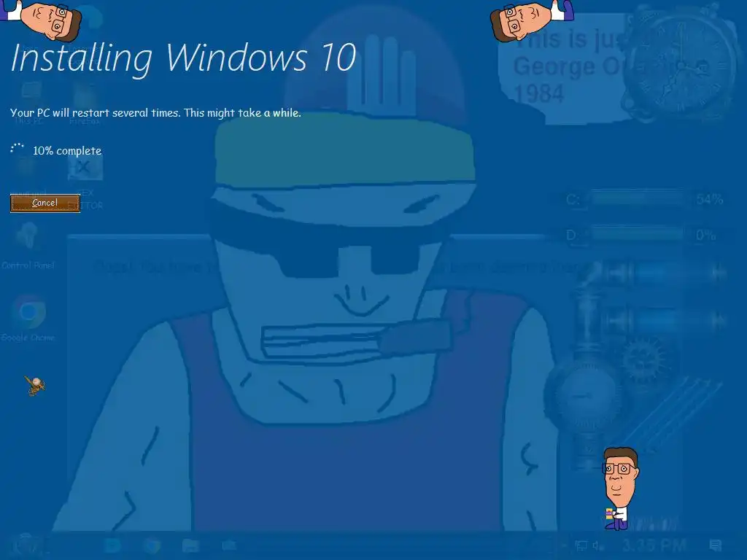Click the upside-down Hank Hill at top-left corner
This screenshot has height=560, width=747.
coord(41,20)
